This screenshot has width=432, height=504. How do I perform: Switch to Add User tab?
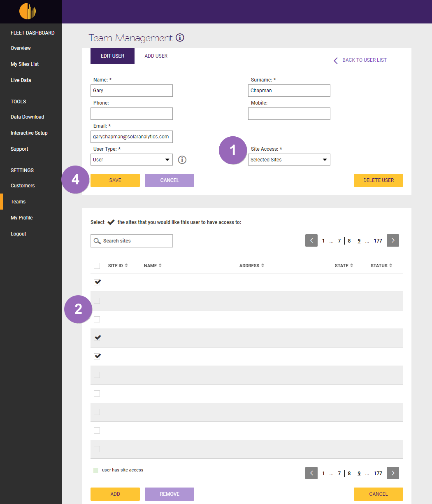156,56
